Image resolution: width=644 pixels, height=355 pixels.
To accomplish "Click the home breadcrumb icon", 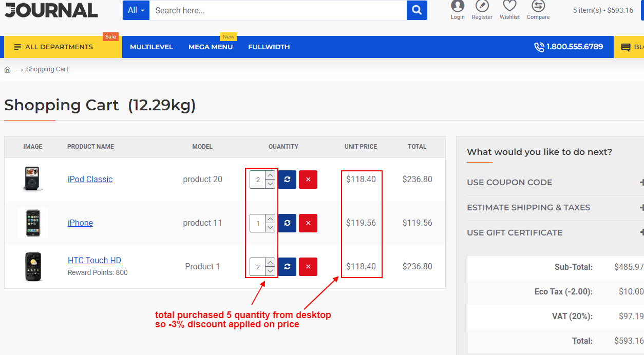I will (x=7, y=69).
